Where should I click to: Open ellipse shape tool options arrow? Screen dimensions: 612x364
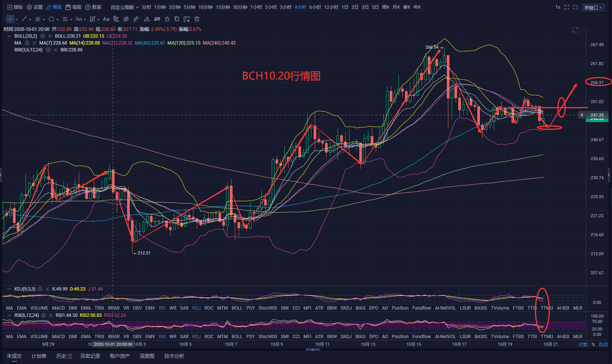pos(57,19)
